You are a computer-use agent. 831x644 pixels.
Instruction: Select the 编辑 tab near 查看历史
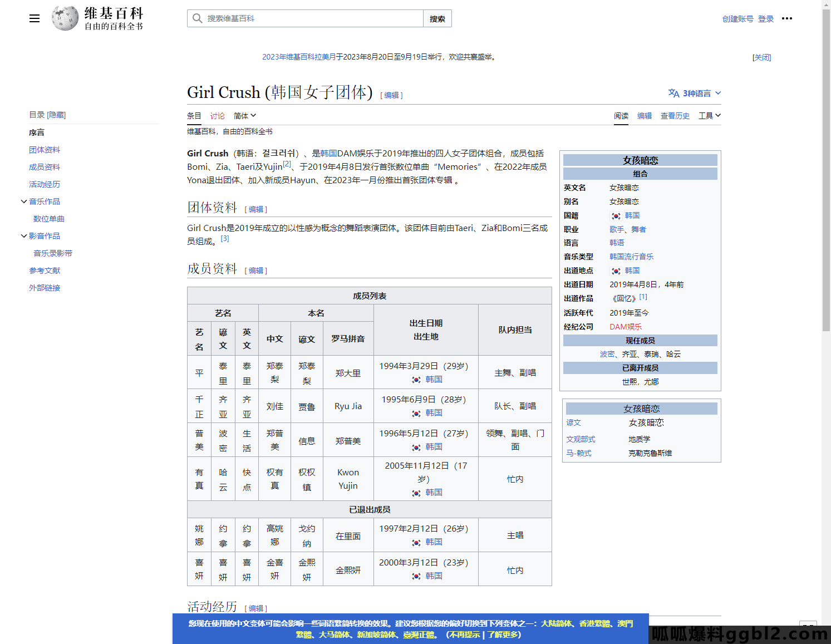(x=645, y=116)
